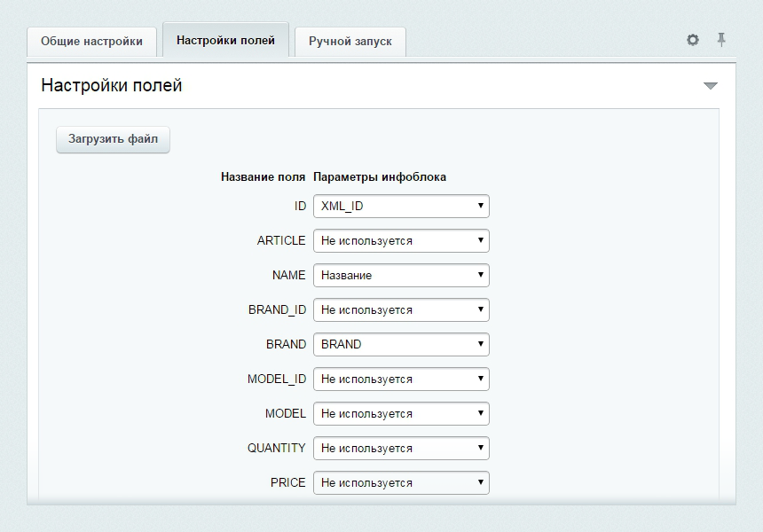The width and height of the screenshot is (763, 532).
Task: Click the pin icon at top right
Action: tap(721, 40)
